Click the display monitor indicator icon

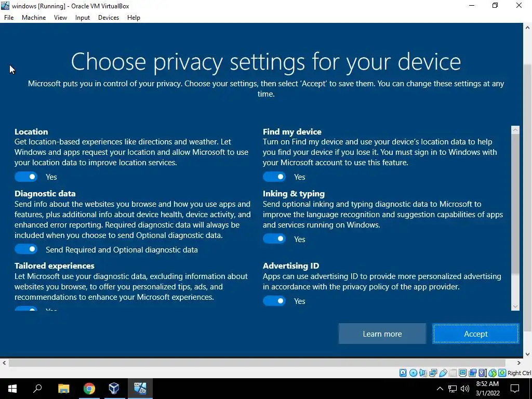tap(462, 373)
